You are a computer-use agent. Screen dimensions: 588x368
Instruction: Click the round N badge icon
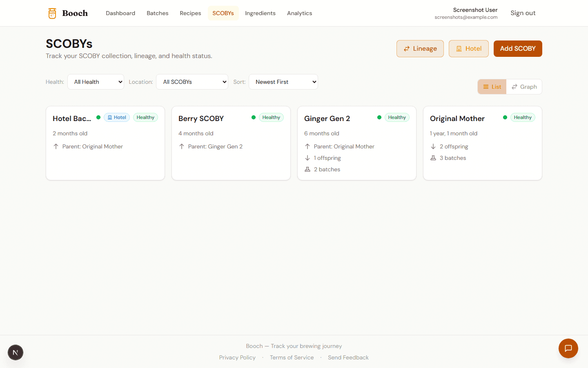(16, 352)
